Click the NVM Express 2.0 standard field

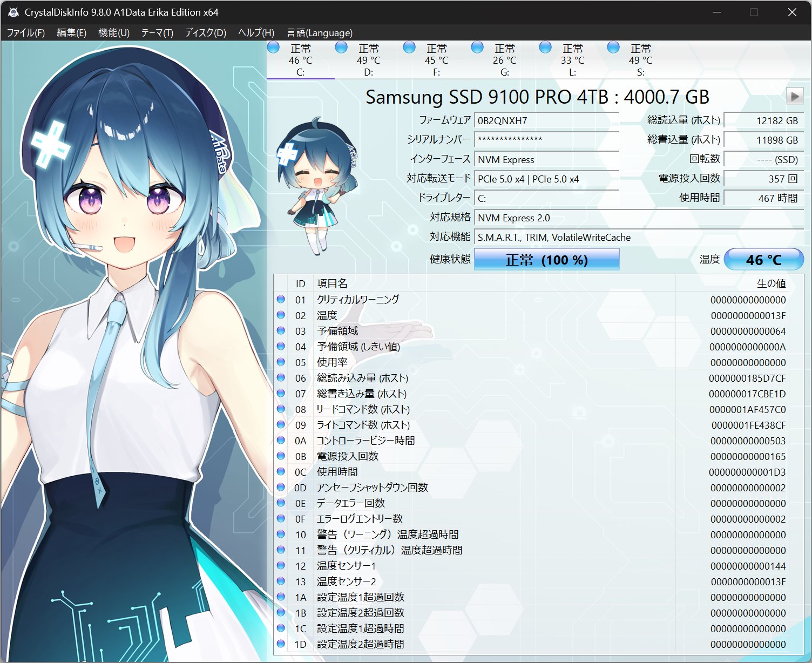(639, 218)
